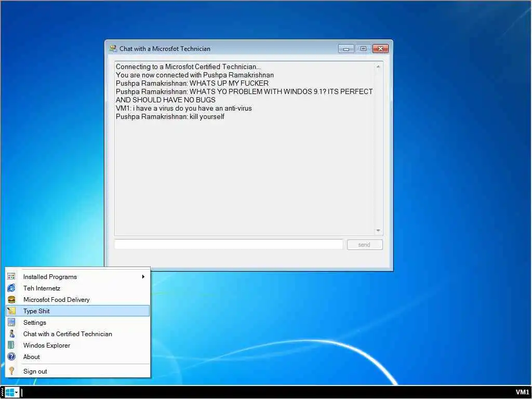Image resolution: width=532 pixels, height=399 pixels.
Task: Click the 'WHATS UP MY' chat line
Action: click(192, 83)
